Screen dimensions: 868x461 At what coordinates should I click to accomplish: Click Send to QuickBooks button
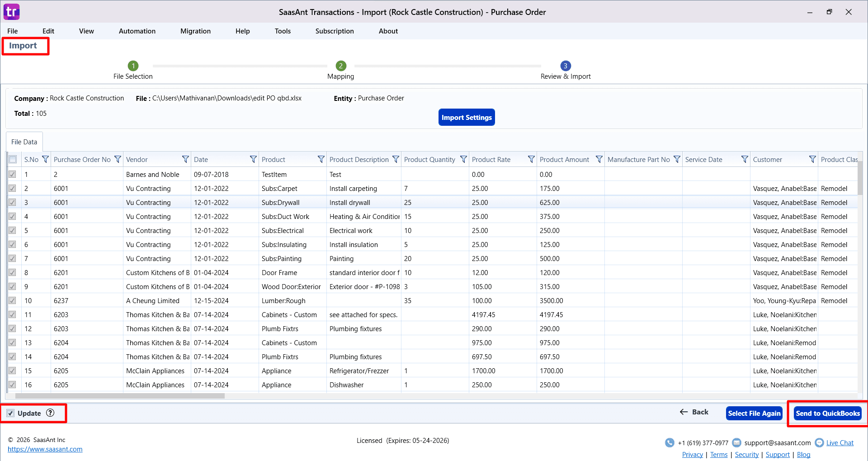tap(828, 413)
